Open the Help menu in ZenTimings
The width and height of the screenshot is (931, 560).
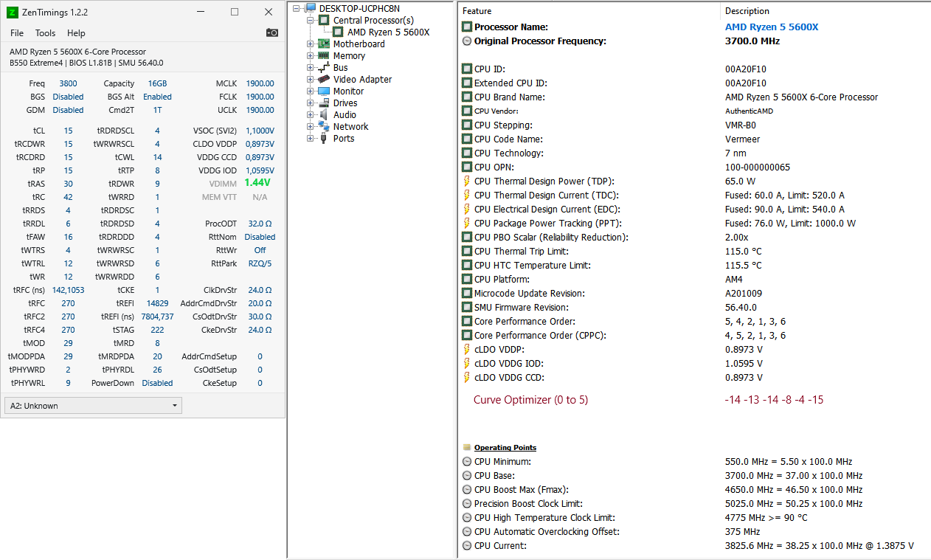(x=76, y=32)
